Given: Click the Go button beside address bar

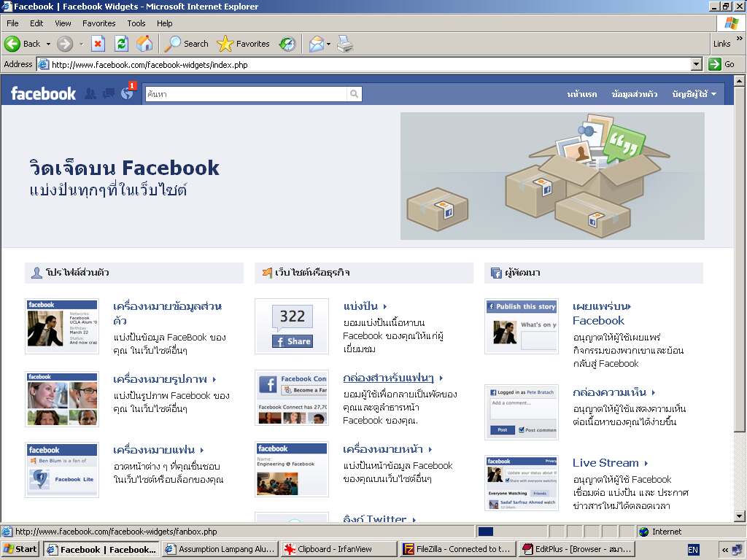Looking at the screenshot, I should pyautogui.click(x=722, y=64).
